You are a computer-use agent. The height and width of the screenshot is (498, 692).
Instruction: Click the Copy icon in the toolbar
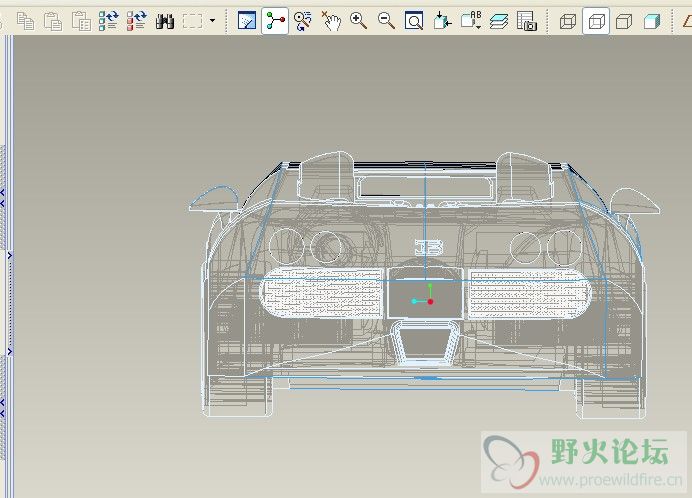pos(25,21)
